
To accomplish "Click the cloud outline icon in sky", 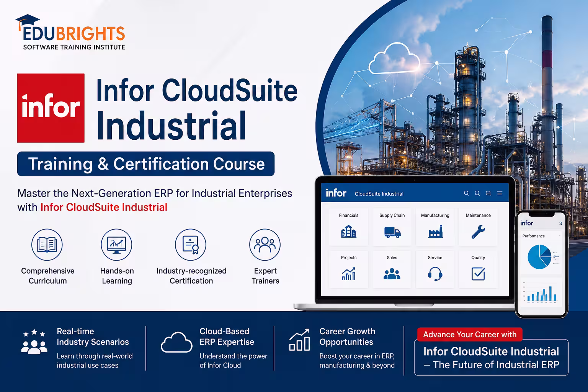I will 394,58.
